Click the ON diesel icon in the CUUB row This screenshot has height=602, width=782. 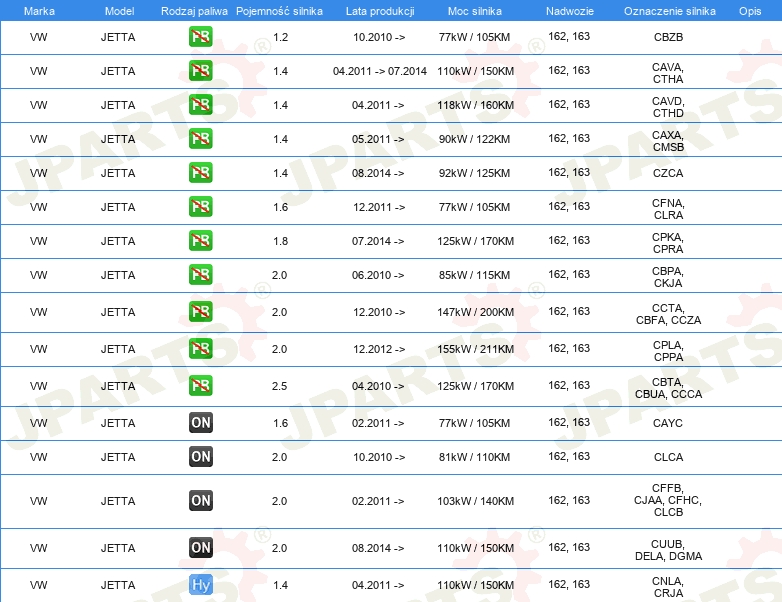pyautogui.click(x=200, y=547)
